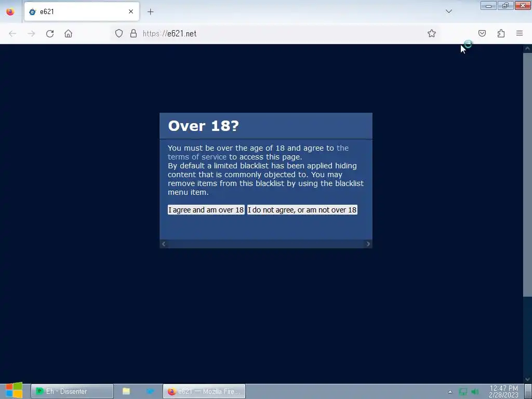Viewport: 532px width, 399px height.
Task: Open a new tab with plus button
Action: 150,11
